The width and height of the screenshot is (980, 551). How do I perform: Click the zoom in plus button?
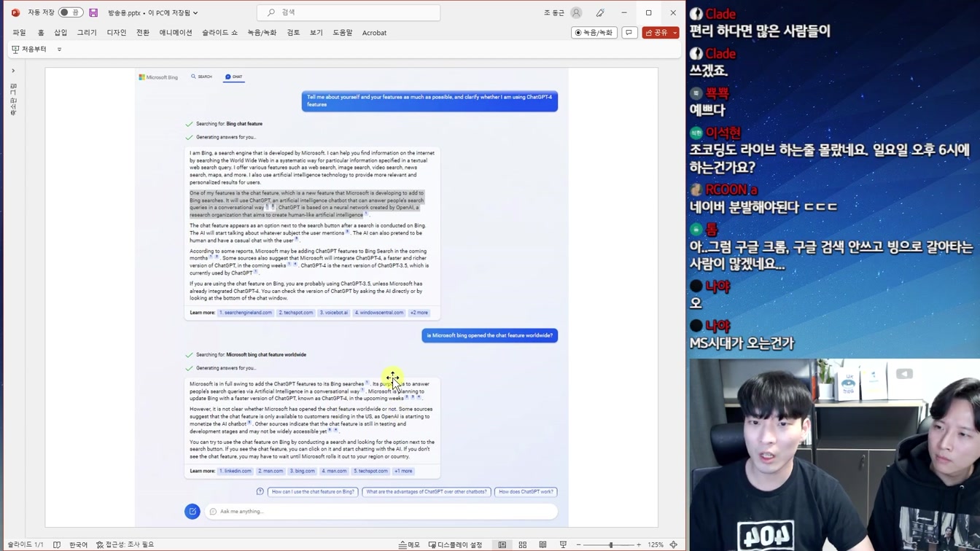[x=639, y=544]
